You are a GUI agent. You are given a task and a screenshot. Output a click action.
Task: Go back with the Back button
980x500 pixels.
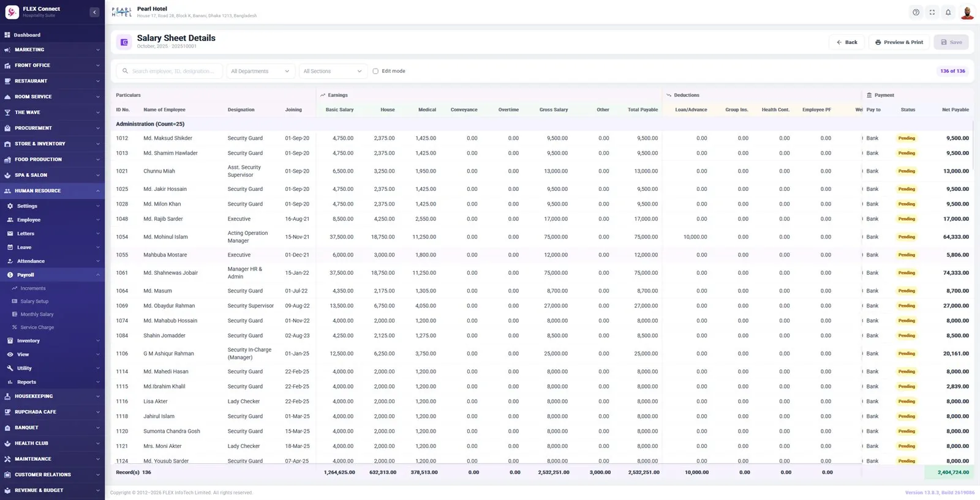847,42
